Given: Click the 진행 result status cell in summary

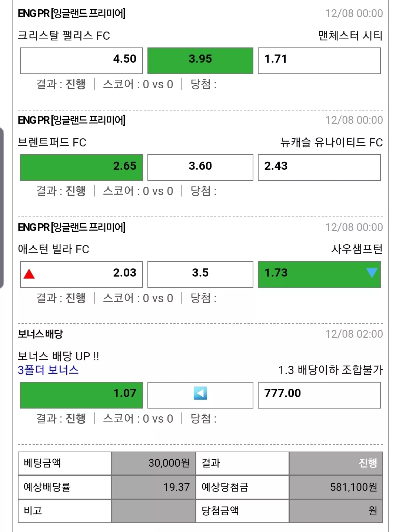Looking at the screenshot, I should (x=336, y=463).
